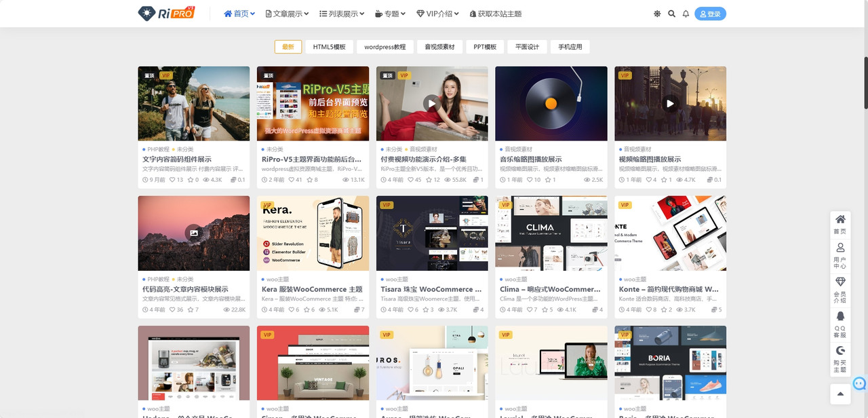Click views eye icon on 代码高亮 card
Screen dimensions: 868x418
pos(226,309)
